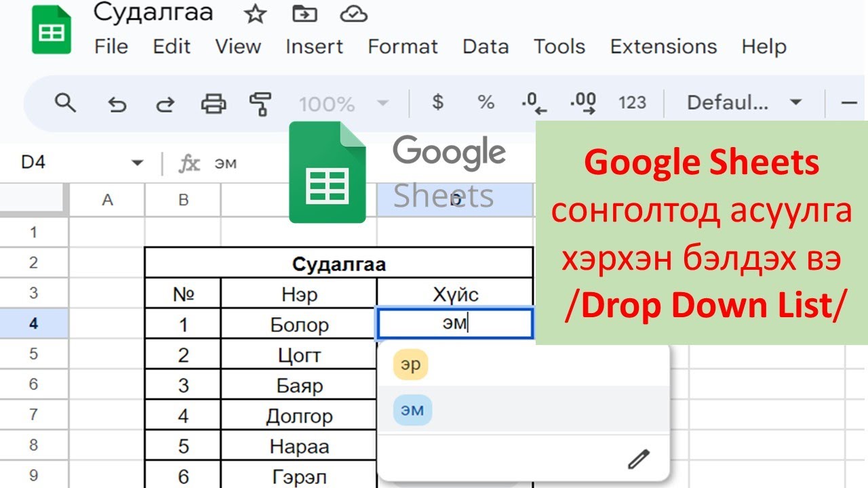Open the Google Sheets home icon
The width and height of the screenshot is (868, 488).
click(x=51, y=29)
